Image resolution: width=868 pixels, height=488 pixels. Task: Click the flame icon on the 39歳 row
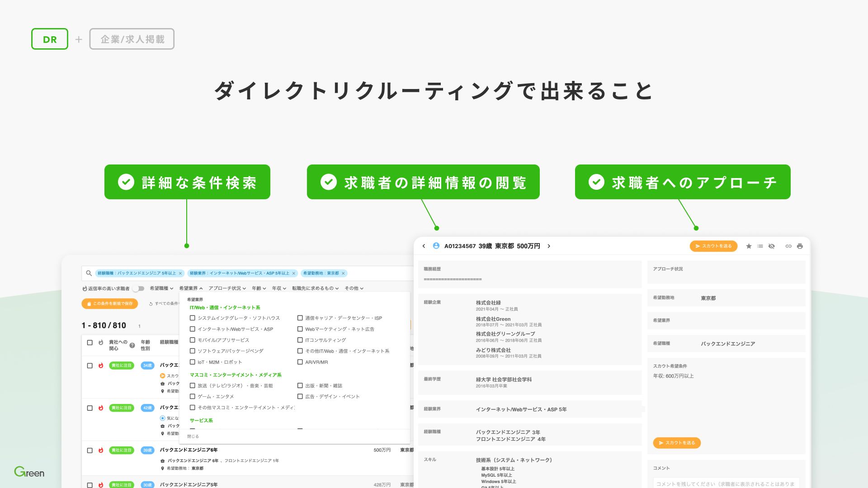point(101,450)
